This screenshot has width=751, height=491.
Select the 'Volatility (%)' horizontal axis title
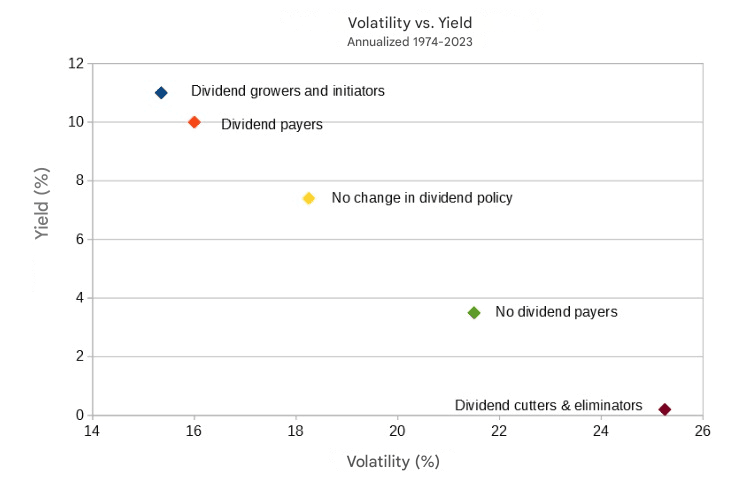[393, 462]
